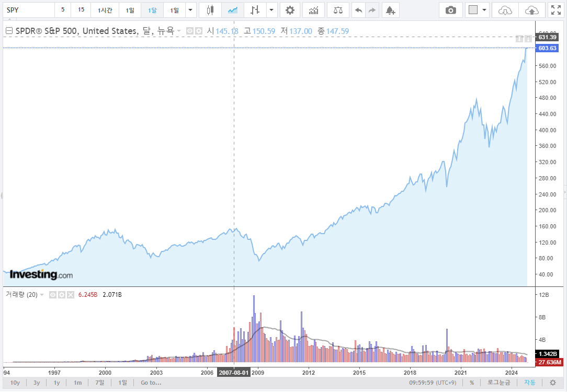Set range to 10y in bottom bar
567x392 pixels.
(x=15, y=383)
